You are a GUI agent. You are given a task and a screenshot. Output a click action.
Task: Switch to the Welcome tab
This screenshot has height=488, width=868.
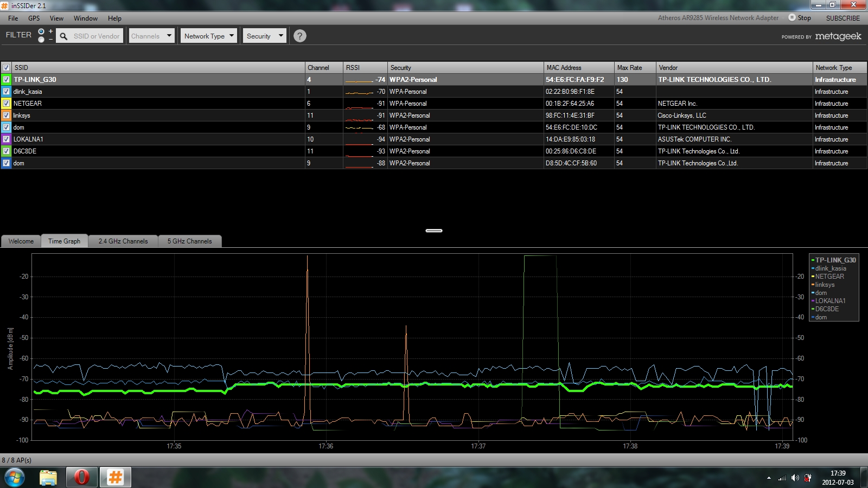click(21, 241)
